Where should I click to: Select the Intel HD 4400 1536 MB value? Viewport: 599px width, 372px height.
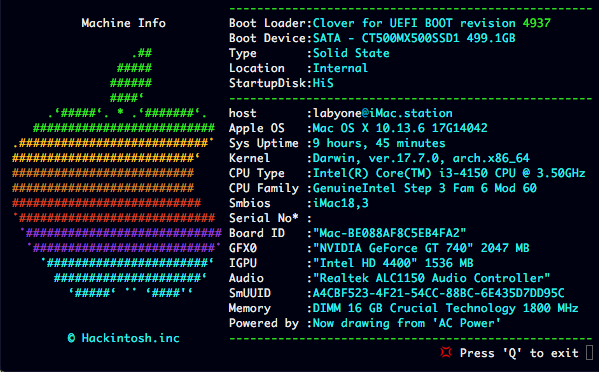(x=393, y=263)
